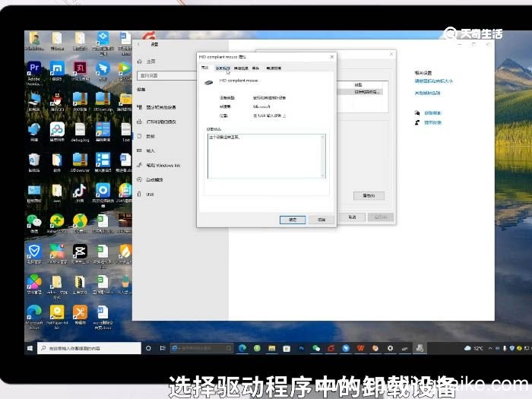The image size is (532, 399).
Task: Open 自动播放 (AutoPlay) settings
Action: 150,179
